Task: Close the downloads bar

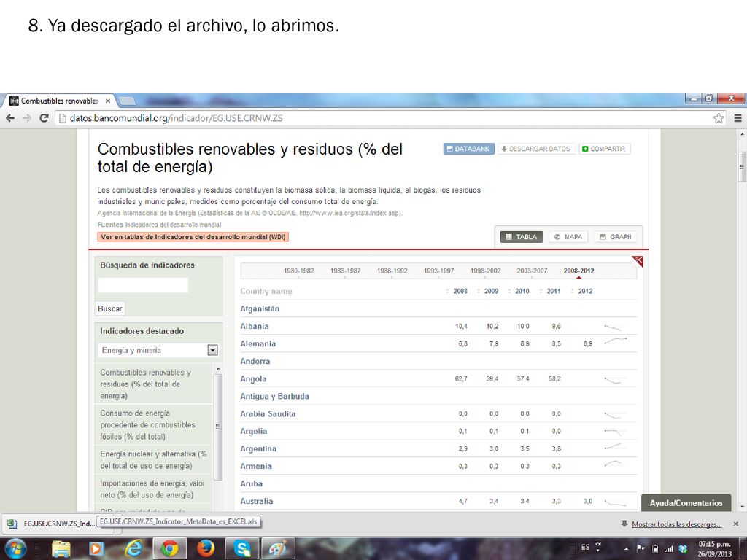Action: (735, 524)
